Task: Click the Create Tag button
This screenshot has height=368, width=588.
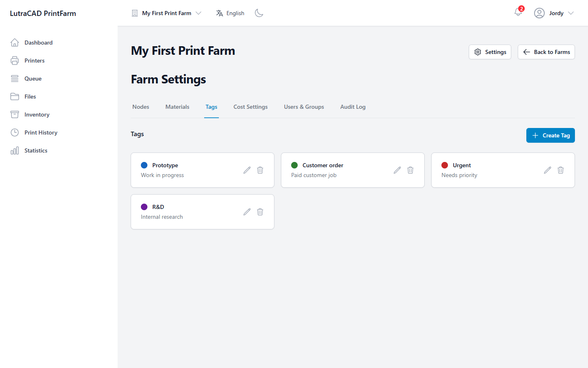Action: click(550, 135)
